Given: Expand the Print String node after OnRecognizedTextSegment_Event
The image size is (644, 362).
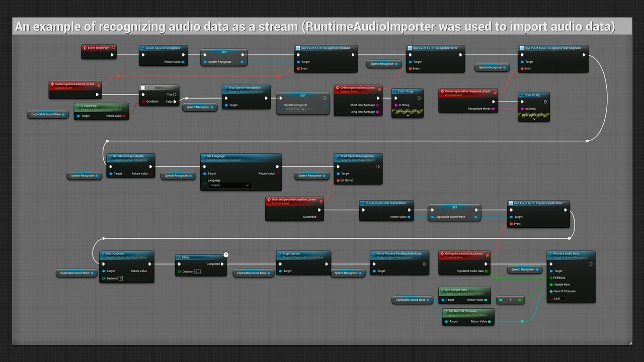Looking at the screenshot, I should (x=534, y=119).
